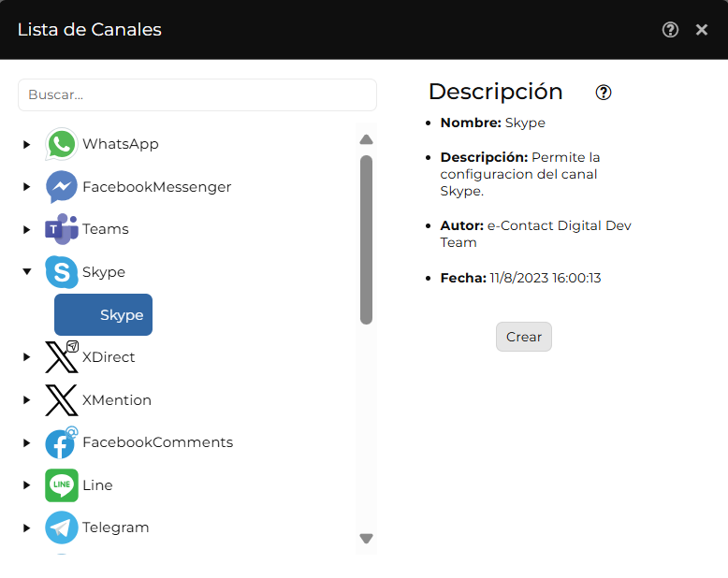The height and width of the screenshot is (578, 728).
Task: Click the Telegram channel icon
Action: coord(61,527)
